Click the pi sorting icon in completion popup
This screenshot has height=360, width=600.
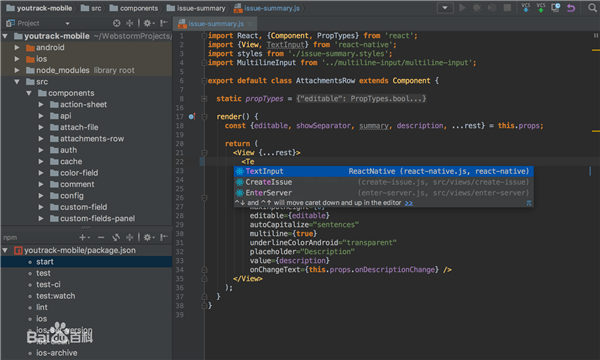click(529, 203)
